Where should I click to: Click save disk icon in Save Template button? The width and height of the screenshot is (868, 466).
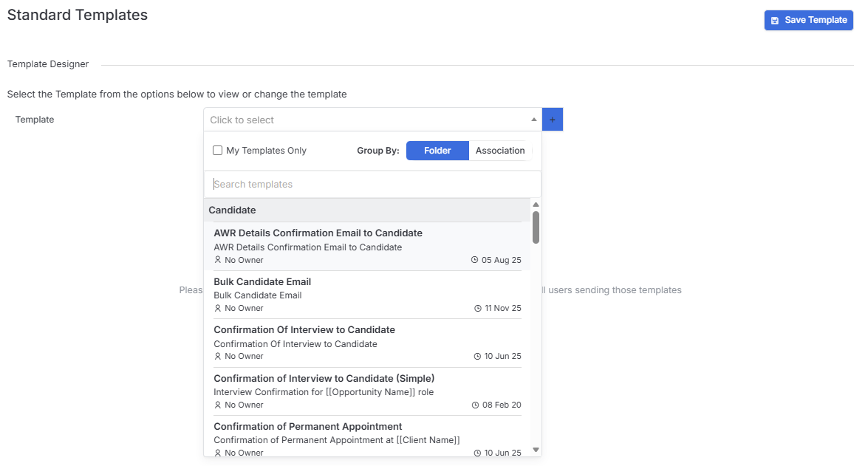tap(775, 21)
